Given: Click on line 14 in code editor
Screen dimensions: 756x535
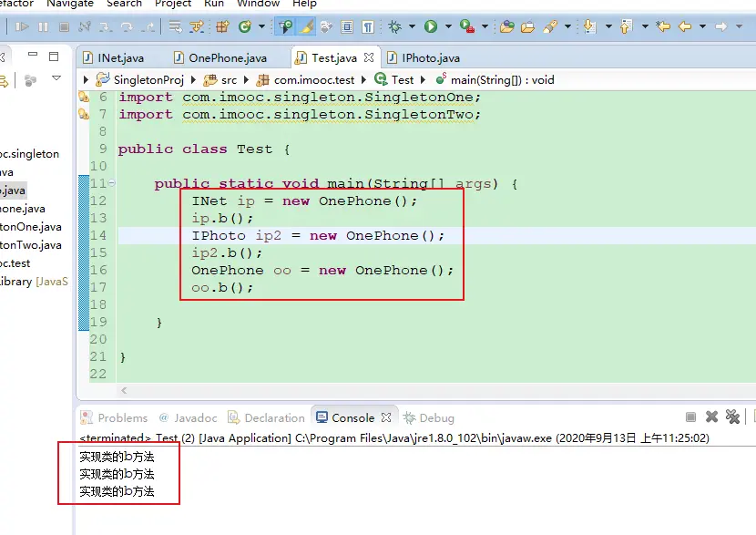Looking at the screenshot, I should [x=318, y=235].
